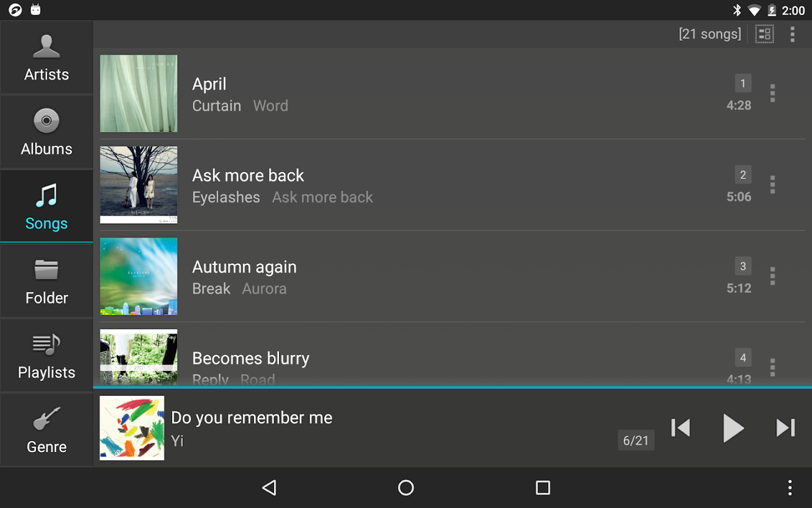Open the top toolbar overflow menu
812x508 pixels.
coord(792,34)
